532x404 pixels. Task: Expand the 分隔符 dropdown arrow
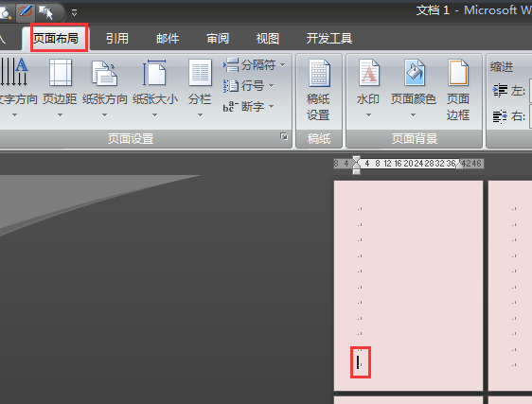click(283, 64)
